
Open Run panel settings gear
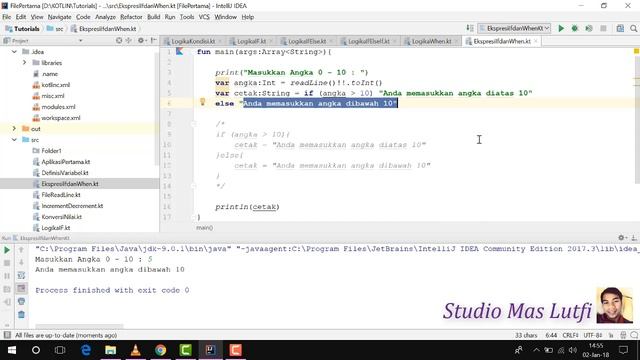[622, 238]
